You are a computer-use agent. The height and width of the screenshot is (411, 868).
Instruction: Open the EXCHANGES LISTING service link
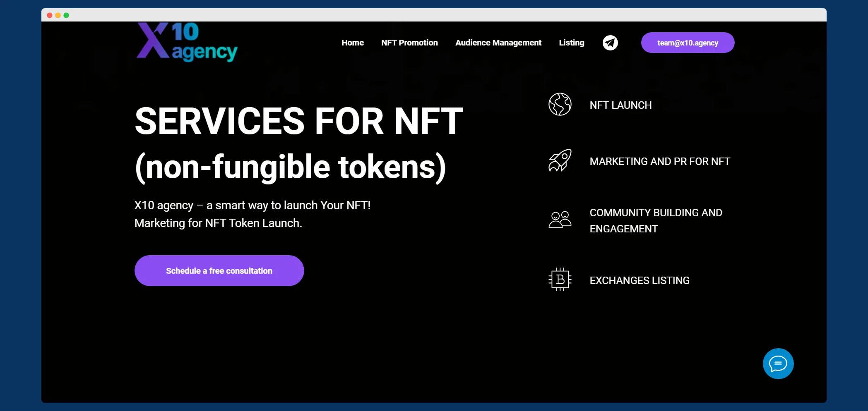[639, 280]
